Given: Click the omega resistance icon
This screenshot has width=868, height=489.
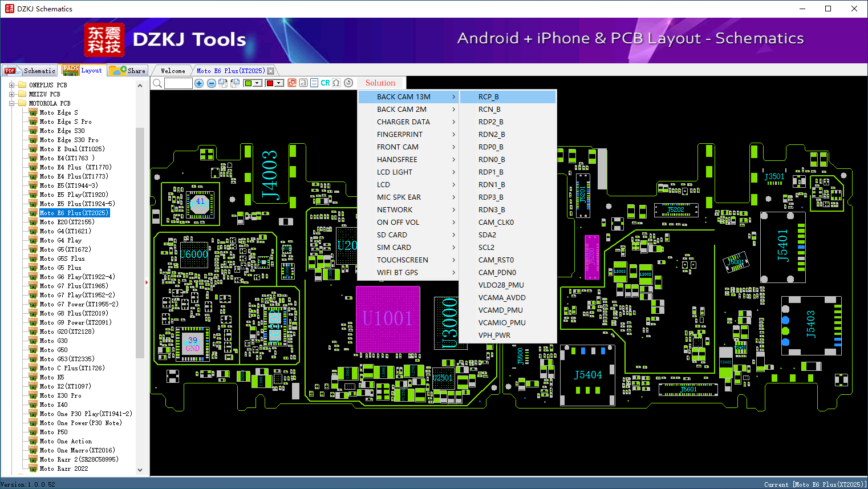Looking at the screenshot, I should tap(336, 83).
